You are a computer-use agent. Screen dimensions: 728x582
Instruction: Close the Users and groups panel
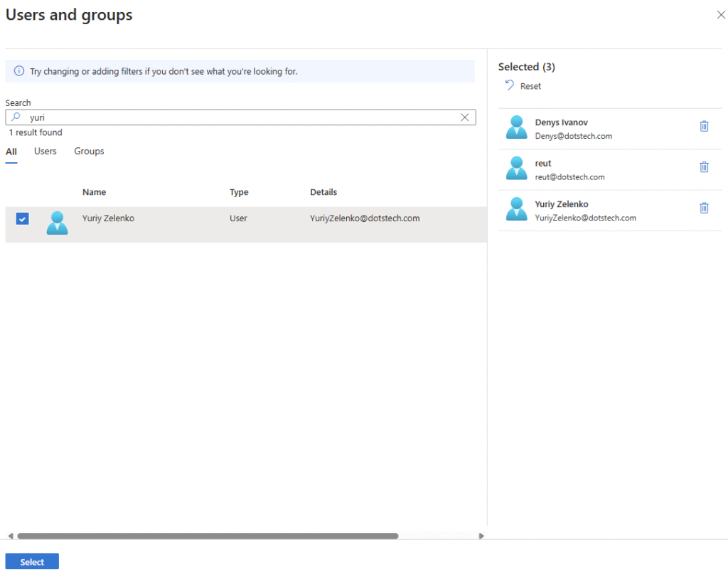[x=720, y=15]
